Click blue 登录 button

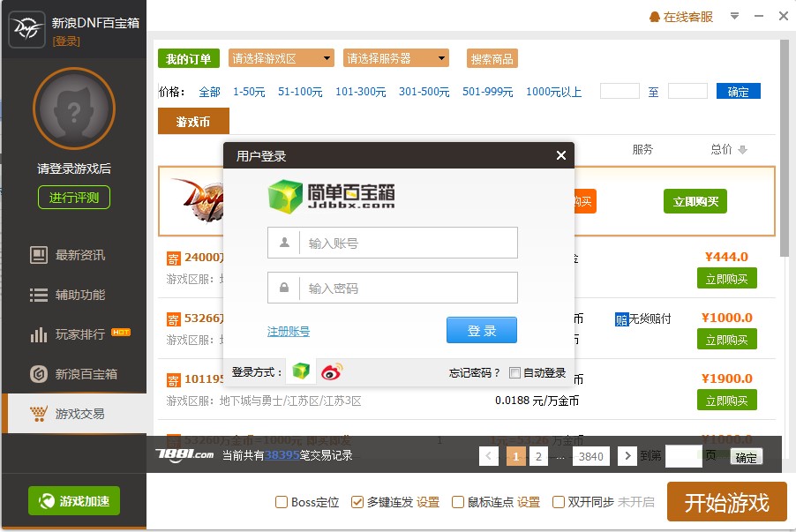tap(482, 330)
